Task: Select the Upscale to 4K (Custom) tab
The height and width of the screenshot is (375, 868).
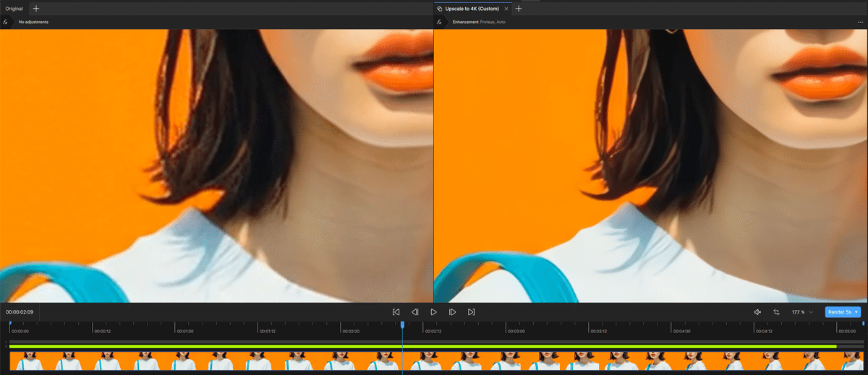Action: pos(472,9)
